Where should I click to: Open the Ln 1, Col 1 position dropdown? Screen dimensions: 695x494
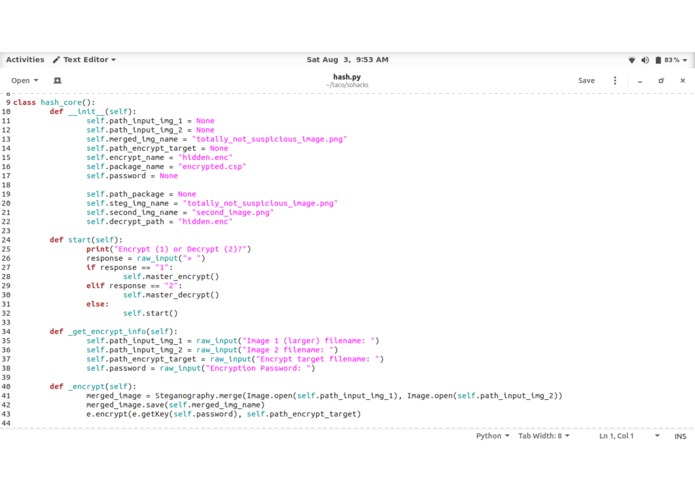(x=629, y=436)
